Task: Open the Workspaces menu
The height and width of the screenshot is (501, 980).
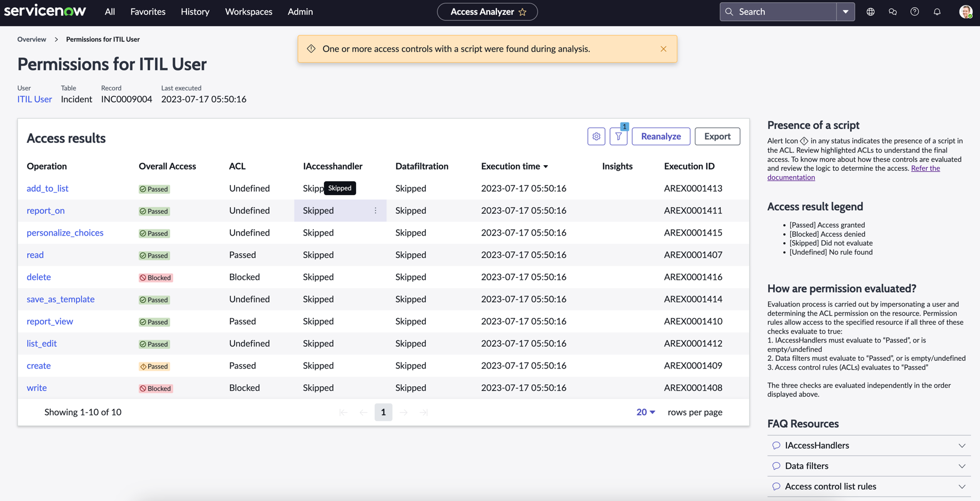Action: pos(248,12)
